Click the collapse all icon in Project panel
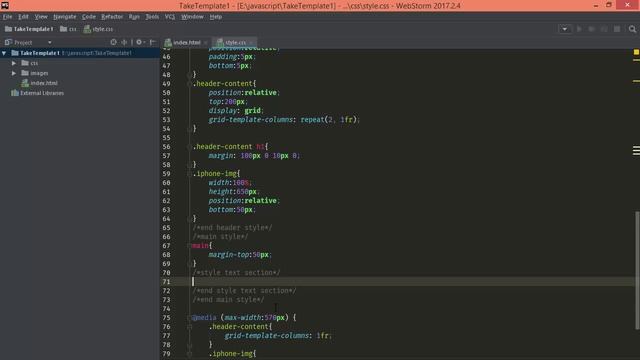 (x=124, y=42)
